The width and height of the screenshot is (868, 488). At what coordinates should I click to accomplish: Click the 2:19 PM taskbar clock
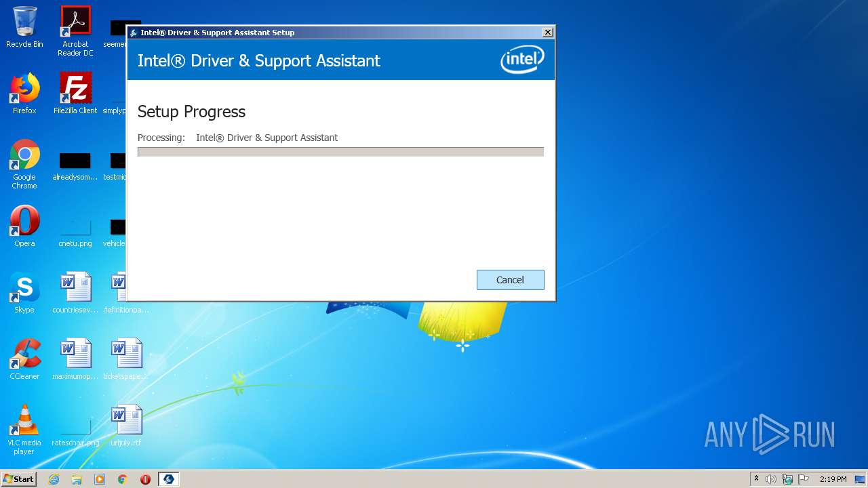click(833, 479)
